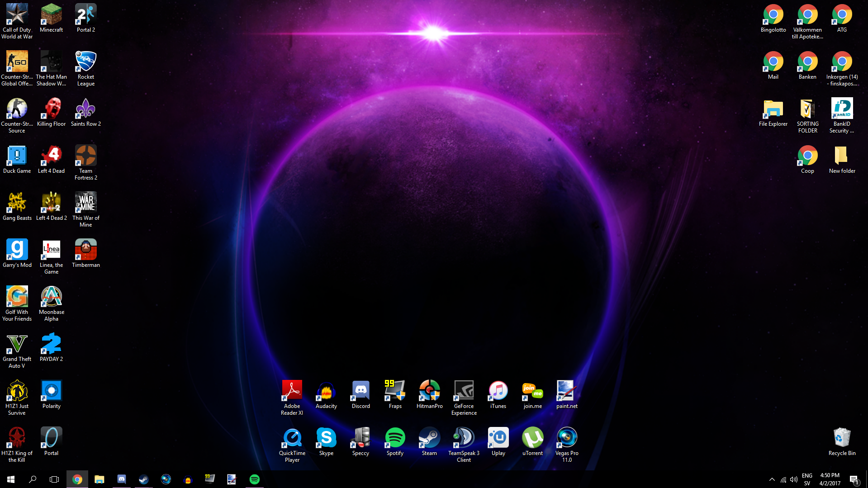The image size is (868, 488).
Task: Switch to Chrome in the taskbar
Action: (77, 479)
